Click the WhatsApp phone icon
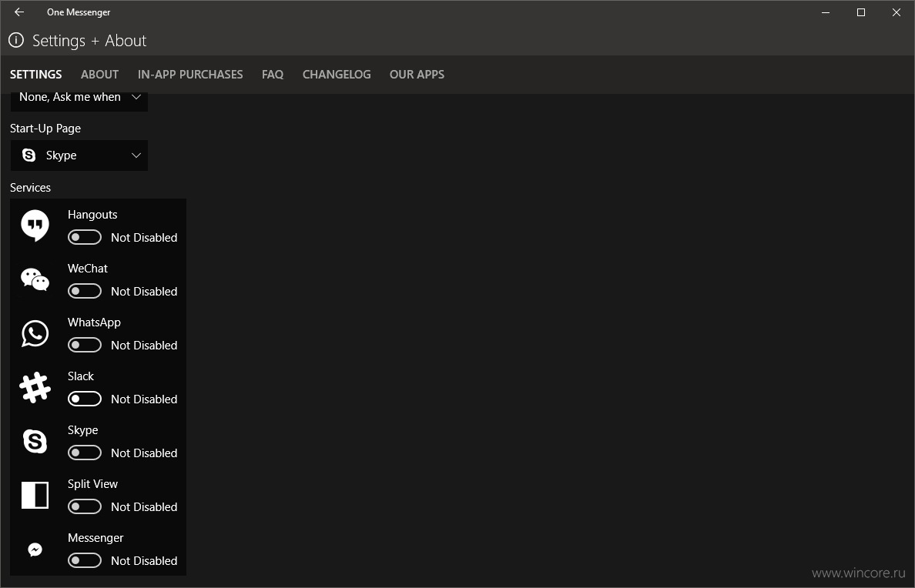Viewport: 915px width, 588px height. point(35,334)
